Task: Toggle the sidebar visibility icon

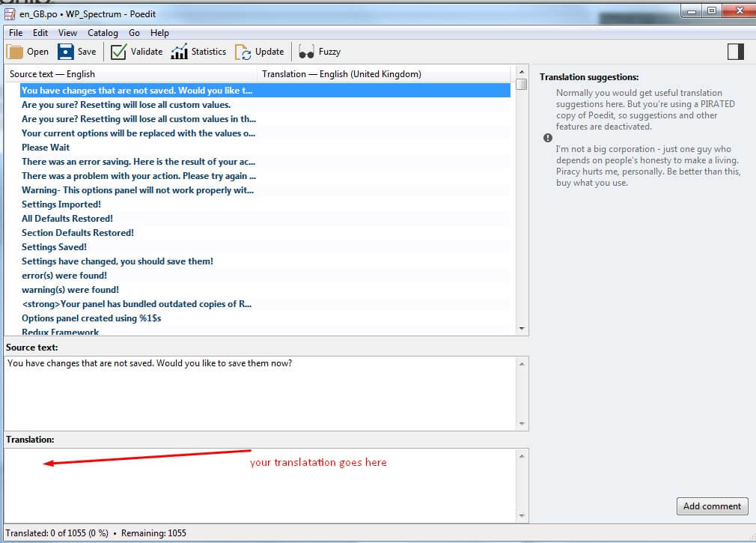Action: click(x=735, y=51)
